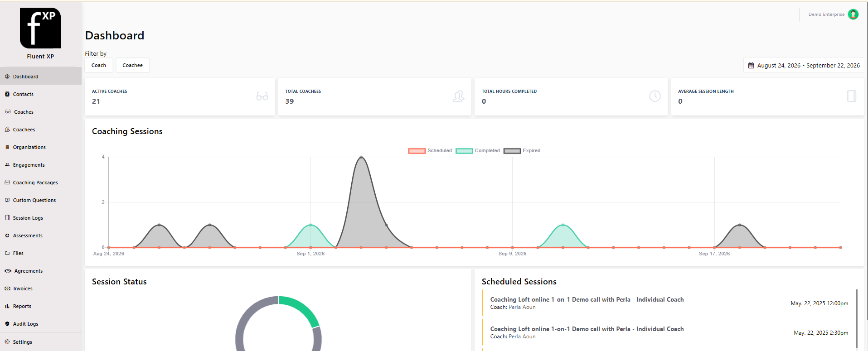Toggle the Scheduled legend series
This screenshot has height=351, width=868.
pos(430,151)
